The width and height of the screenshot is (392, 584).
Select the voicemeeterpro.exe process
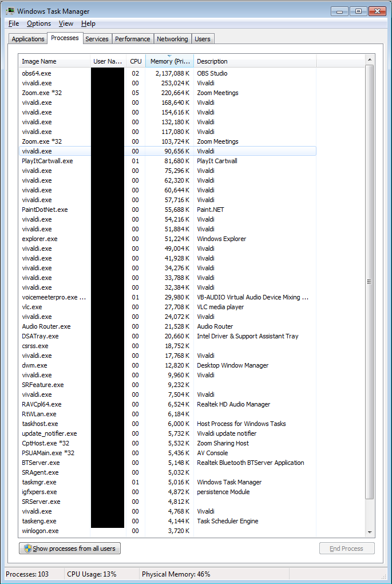[x=168, y=297]
